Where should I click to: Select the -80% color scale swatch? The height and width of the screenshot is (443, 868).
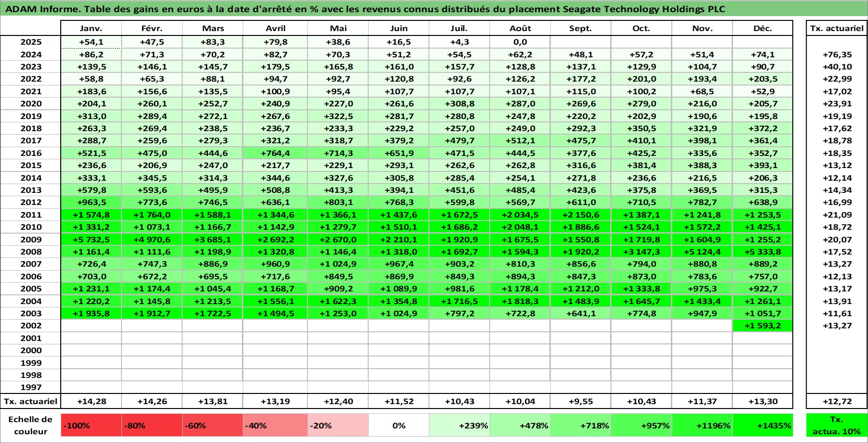pyautogui.click(x=152, y=426)
